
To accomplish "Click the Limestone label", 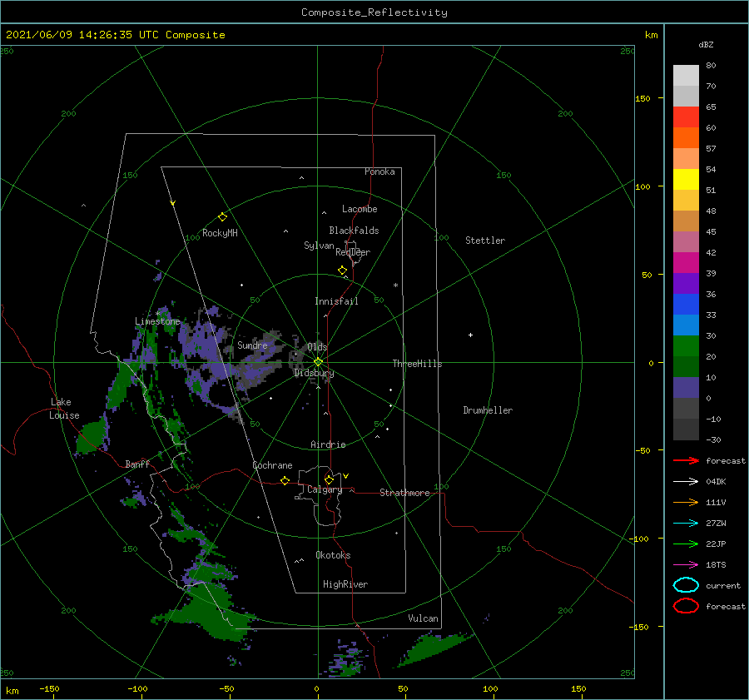I will coord(157,321).
